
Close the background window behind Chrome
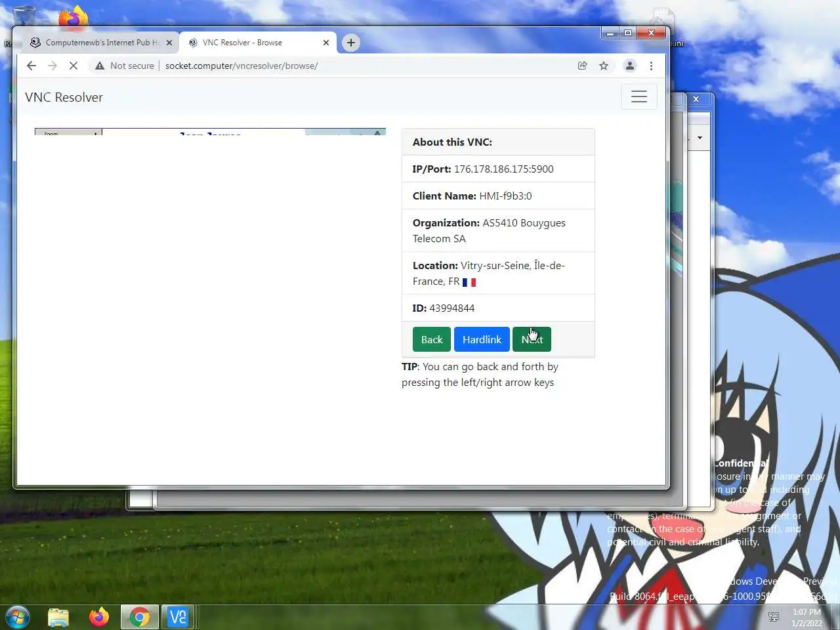(x=696, y=99)
